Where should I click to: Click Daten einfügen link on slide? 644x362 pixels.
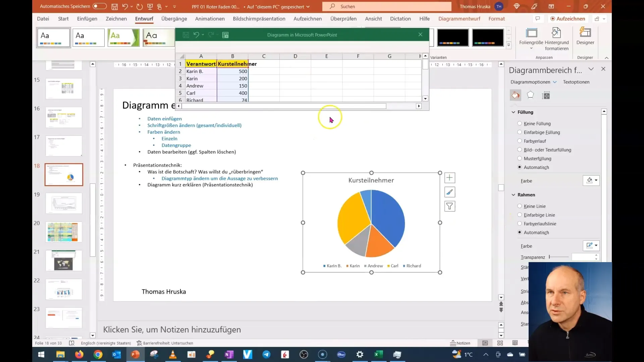[x=165, y=118]
